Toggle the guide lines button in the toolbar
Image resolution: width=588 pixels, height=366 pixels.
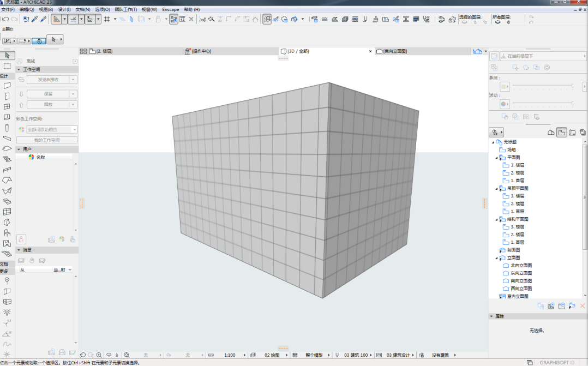[56, 19]
